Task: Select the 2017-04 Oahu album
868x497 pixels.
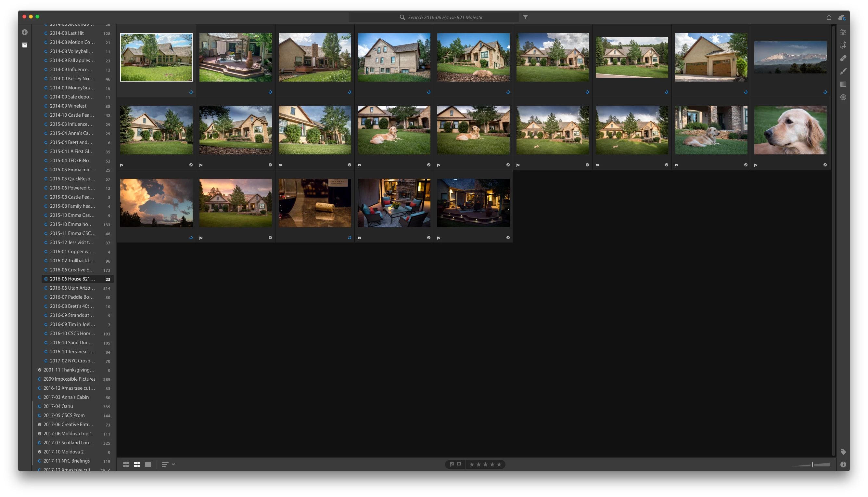Action: coord(58,406)
